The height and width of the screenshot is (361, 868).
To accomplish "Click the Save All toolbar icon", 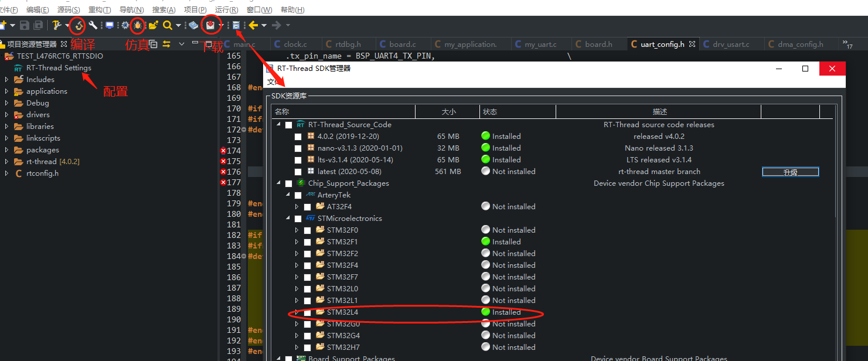I will coord(38,25).
